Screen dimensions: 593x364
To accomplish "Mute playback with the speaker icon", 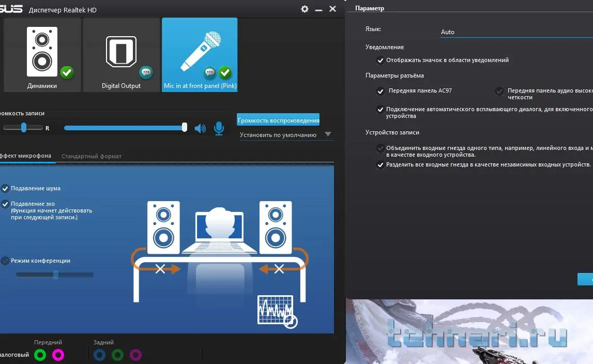I will pos(200,129).
